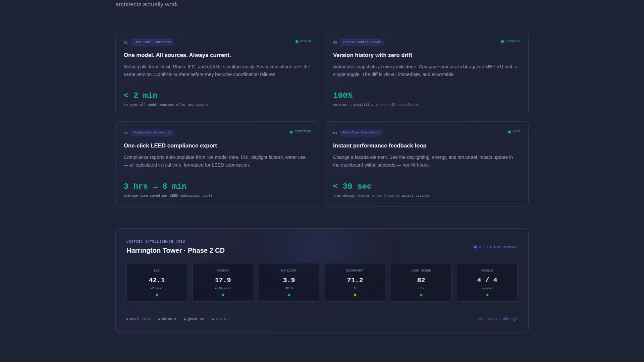Click the Revit 2024 source label
The height and width of the screenshot is (362, 644).
coord(138,319)
